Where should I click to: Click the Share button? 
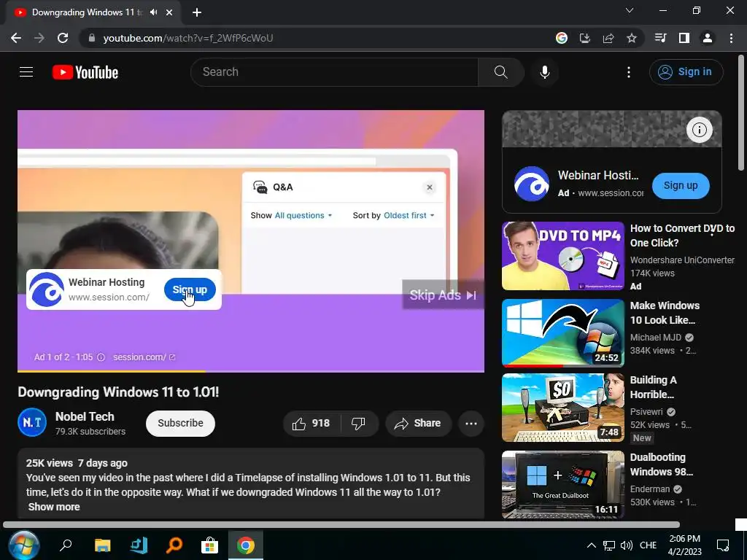click(418, 424)
